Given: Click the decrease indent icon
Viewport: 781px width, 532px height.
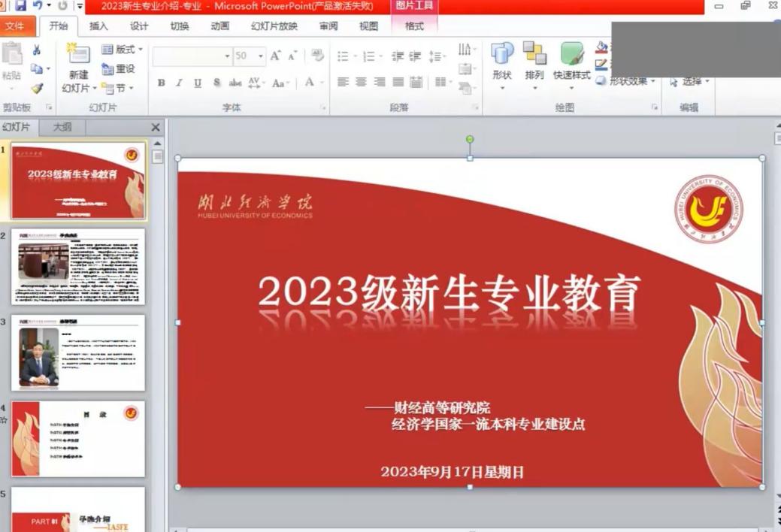Looking at the screenshot, I should click(398, 56).
